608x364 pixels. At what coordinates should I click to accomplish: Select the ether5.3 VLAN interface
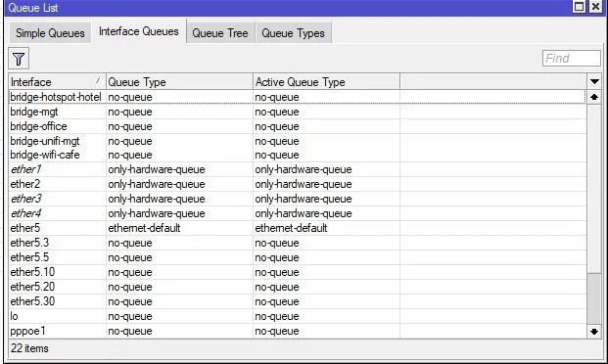pos(298,243)
